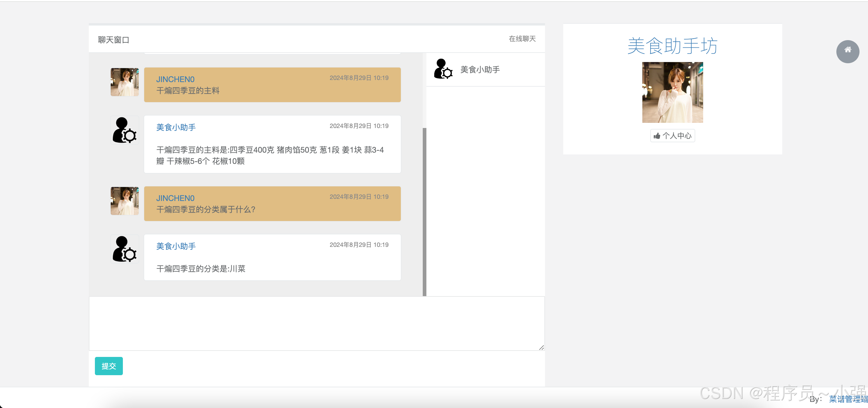Click user avatar next to 分类属于什么 message

(124, 201)
